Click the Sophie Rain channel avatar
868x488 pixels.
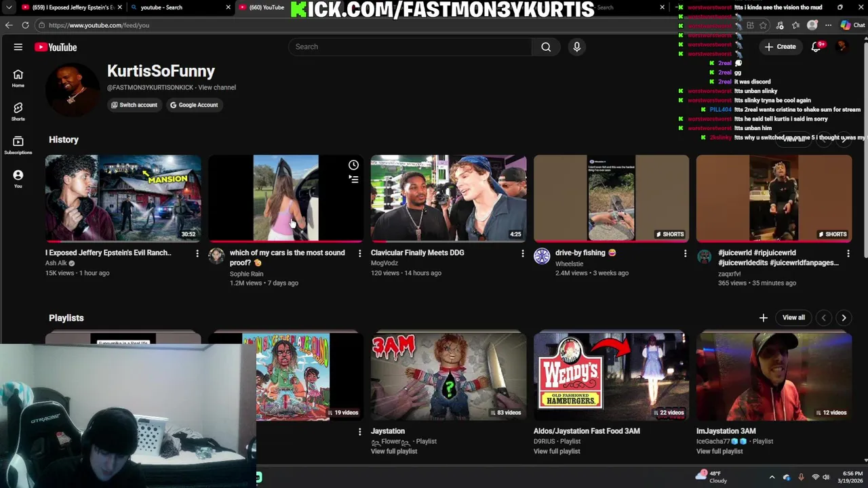216,256
